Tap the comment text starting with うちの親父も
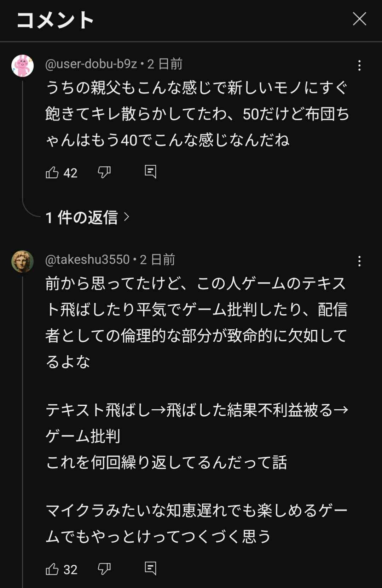Viewport: 382px width, 588px height. [x=197, y=114]
